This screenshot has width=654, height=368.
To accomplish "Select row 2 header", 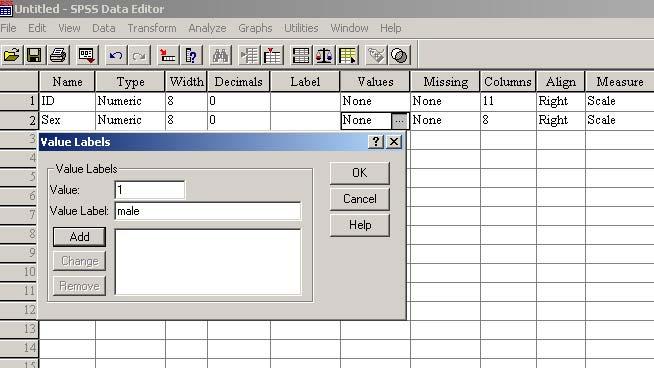I will click(19, 121).
